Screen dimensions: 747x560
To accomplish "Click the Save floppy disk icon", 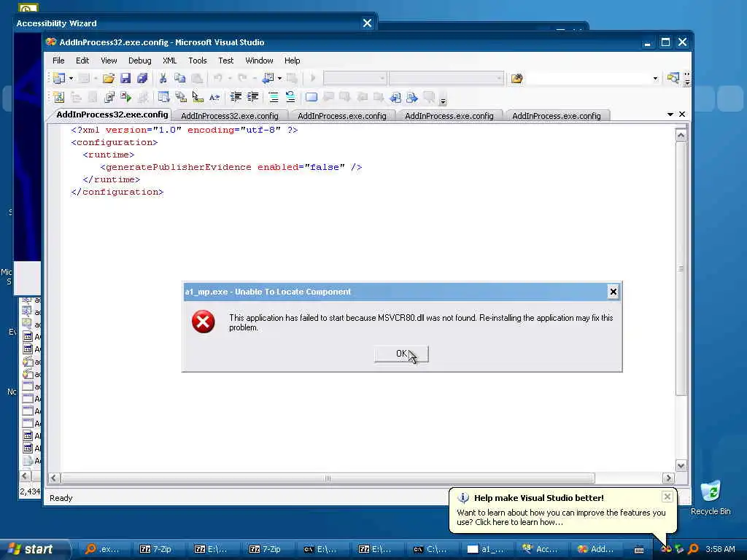I will pyautogui.click(x=125, y=78).
